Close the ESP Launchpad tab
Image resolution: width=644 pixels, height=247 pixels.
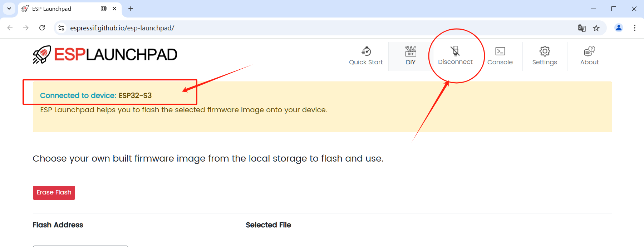[x=114, y=9]
